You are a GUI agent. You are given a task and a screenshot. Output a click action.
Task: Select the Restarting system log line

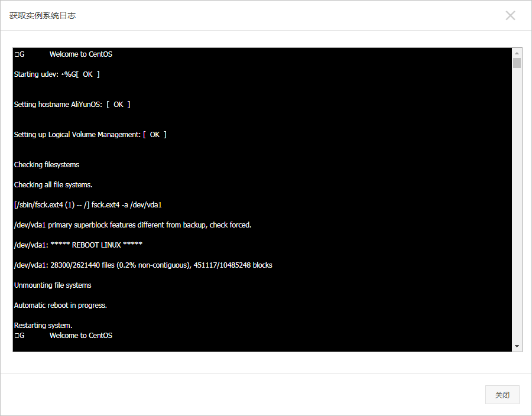pyautogui.click(x=43, y=326)
